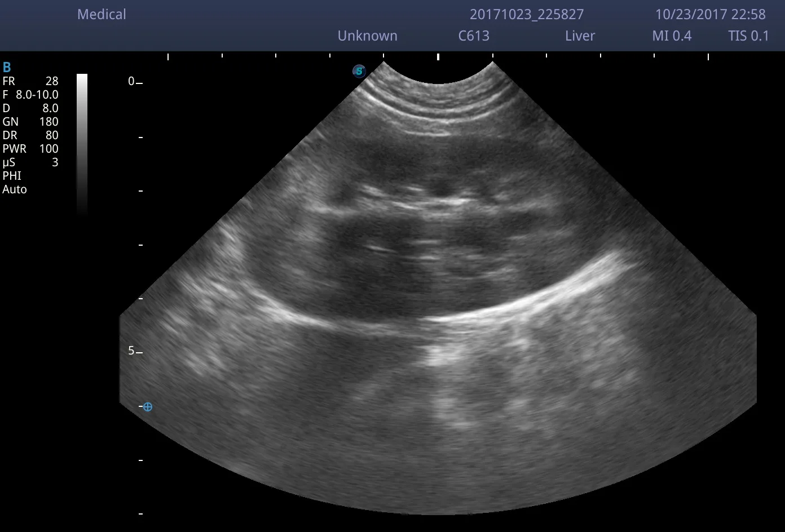This screenshot has width=785, height=532.
Task: Click the 5 depth scale label
Action: click(x=131, y=351)
